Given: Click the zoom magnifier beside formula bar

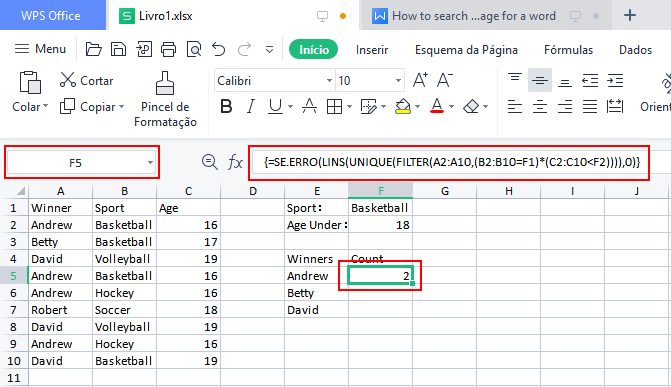Looking at the screenshot, I should [x=209, y=162].
